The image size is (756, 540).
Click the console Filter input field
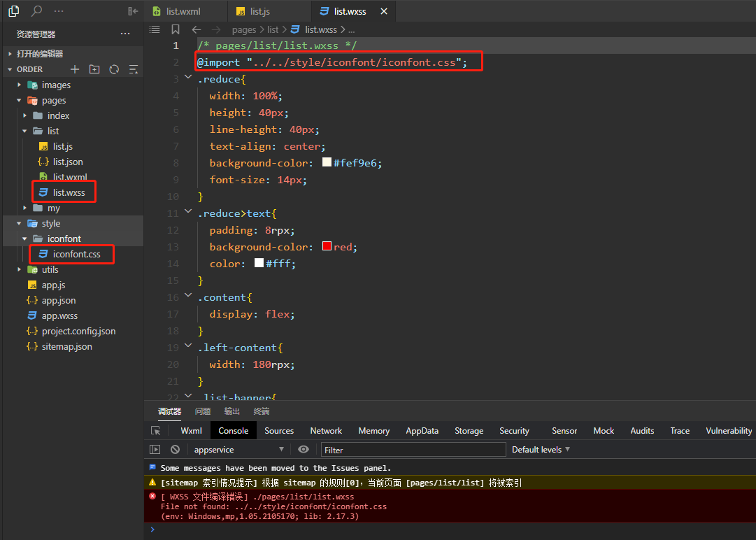pos(413,450)
